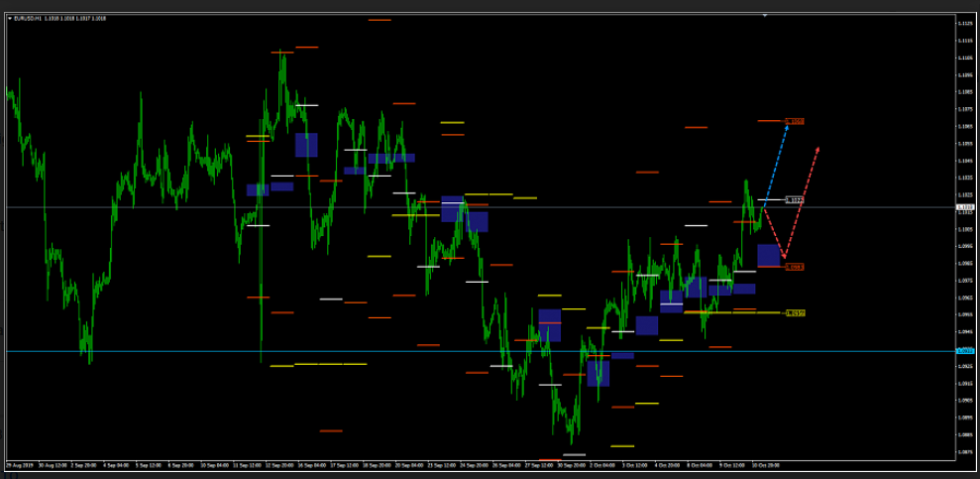The height and width of the screenshot is (479, 980).
Task: Click the orange price tag below rightmost rectangle
Action: [795, 267]
